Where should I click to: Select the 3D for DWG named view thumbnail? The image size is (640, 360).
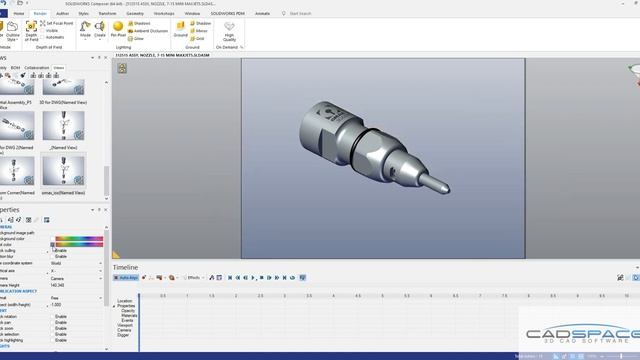[x=63, y=87]
